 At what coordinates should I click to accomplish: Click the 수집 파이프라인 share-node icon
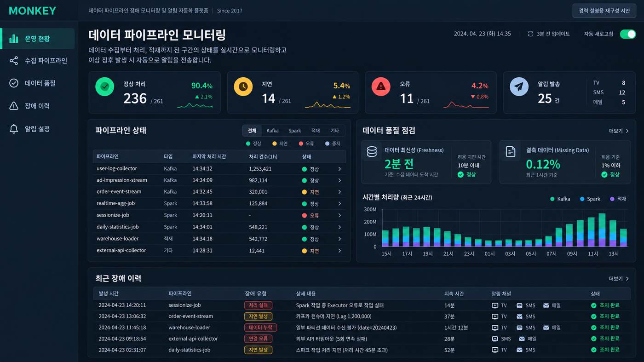(x=14, y=61)
